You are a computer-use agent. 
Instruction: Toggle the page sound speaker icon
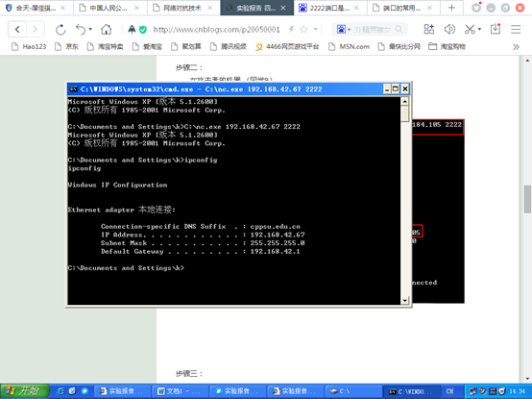tap(449, 30)
